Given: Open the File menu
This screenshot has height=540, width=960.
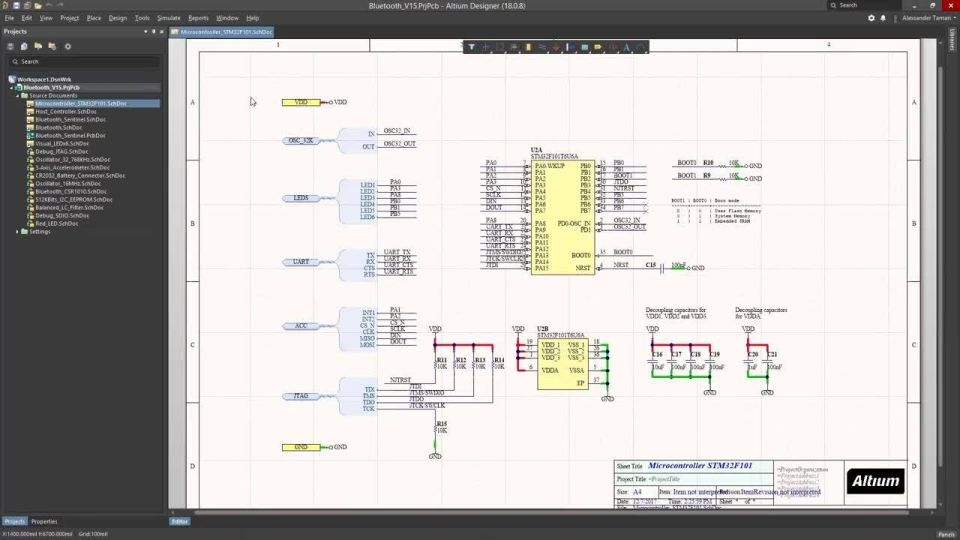Looking at the screenshot, I should click(x=9, y=18).
